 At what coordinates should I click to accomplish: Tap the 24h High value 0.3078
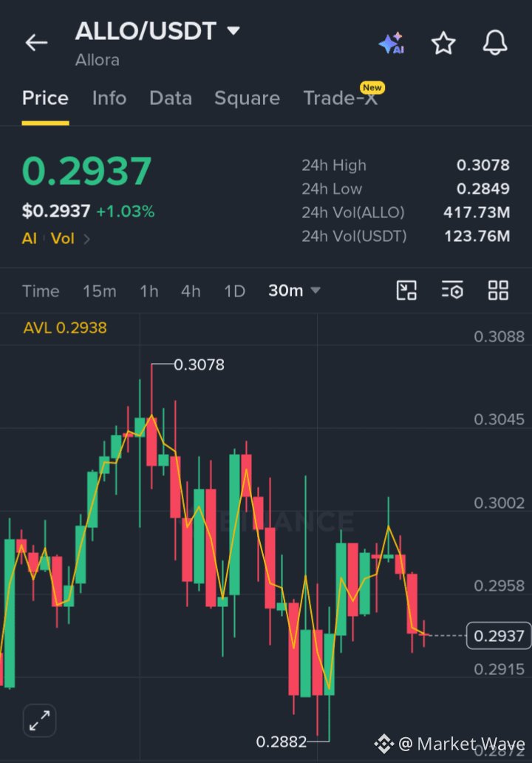pyautogui.click(x=483, y=165)
